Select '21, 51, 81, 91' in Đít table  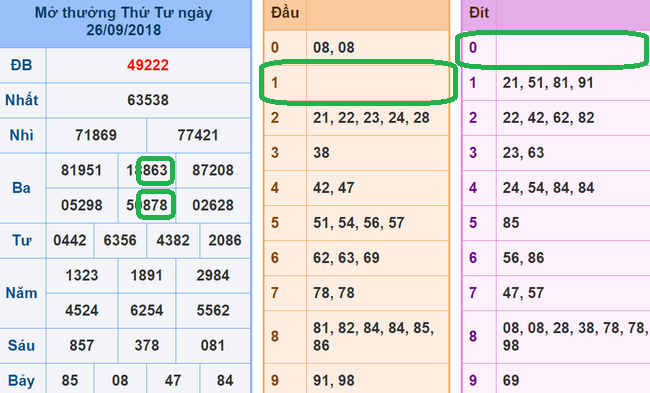548,82
